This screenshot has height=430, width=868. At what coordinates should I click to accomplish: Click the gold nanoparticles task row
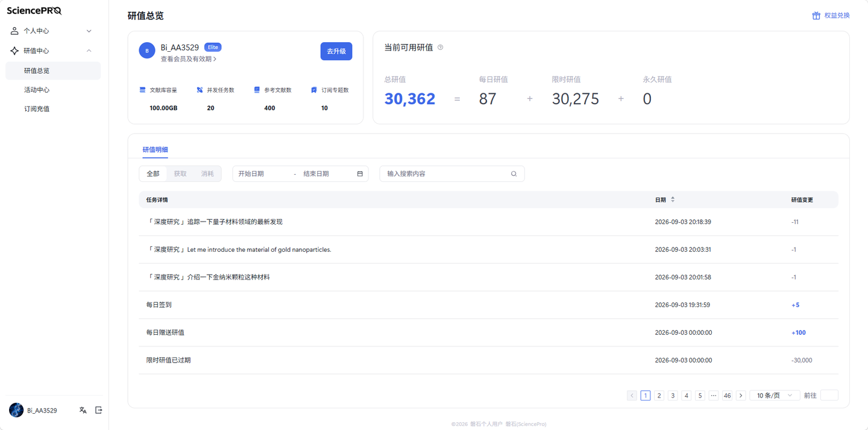488,250
